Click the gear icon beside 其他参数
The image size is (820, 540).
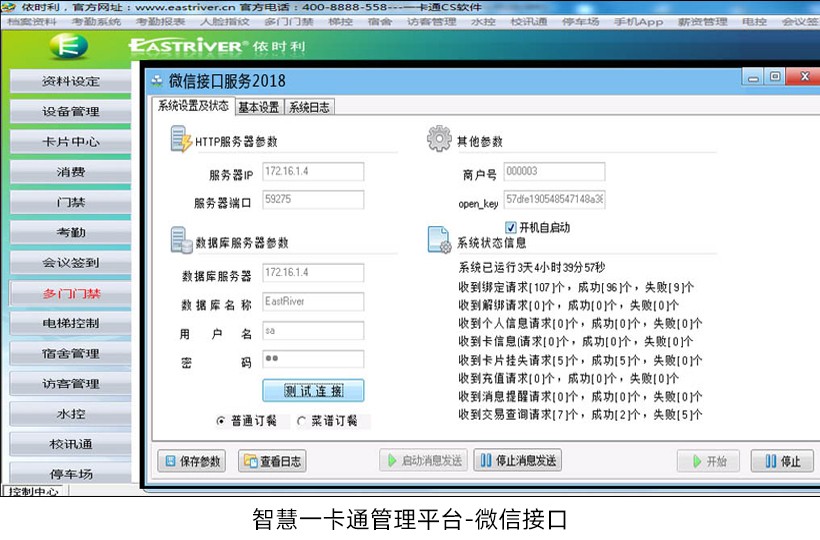pyautogui.click(x=439, y=139)
